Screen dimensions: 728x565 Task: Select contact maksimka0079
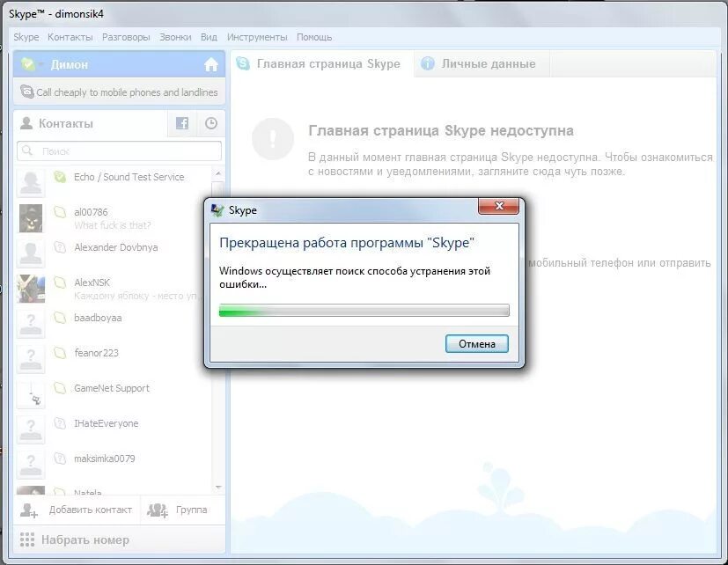[x=114, y=465]
